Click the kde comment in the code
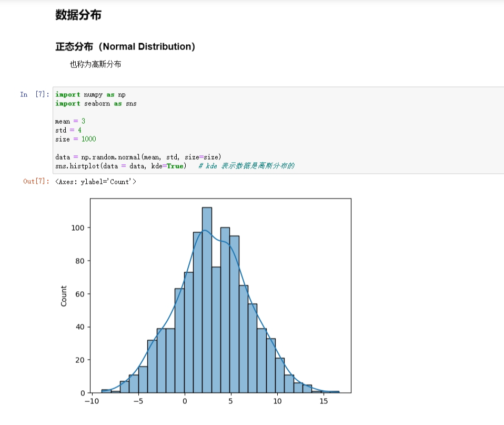The height and width of the screenshot is (425, 504). pos(246,166)
